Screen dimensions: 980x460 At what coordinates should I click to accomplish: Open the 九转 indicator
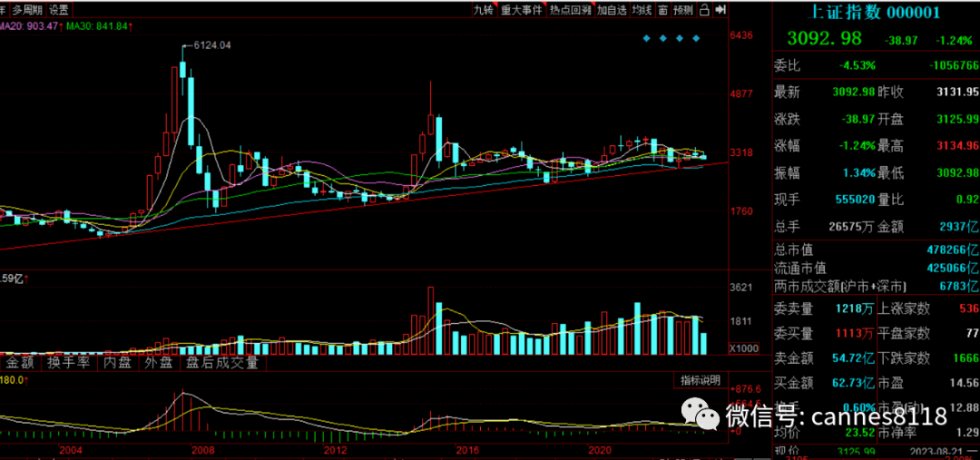[x=483, y=9]
